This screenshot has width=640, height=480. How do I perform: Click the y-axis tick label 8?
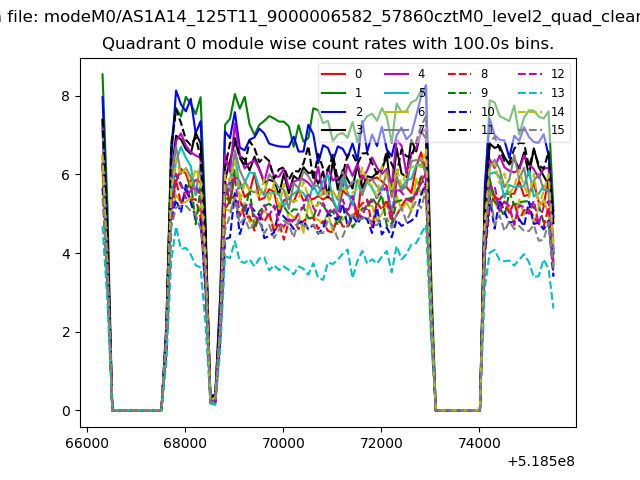(66, 96)
